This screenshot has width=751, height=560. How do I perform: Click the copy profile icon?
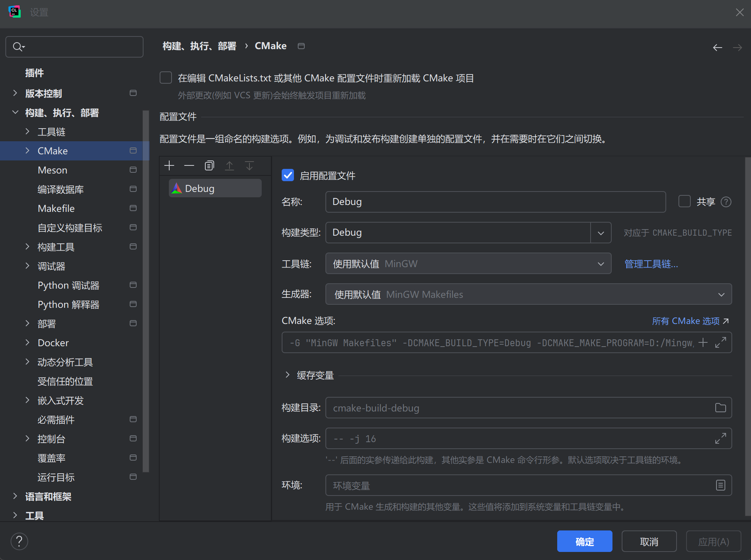209,166
